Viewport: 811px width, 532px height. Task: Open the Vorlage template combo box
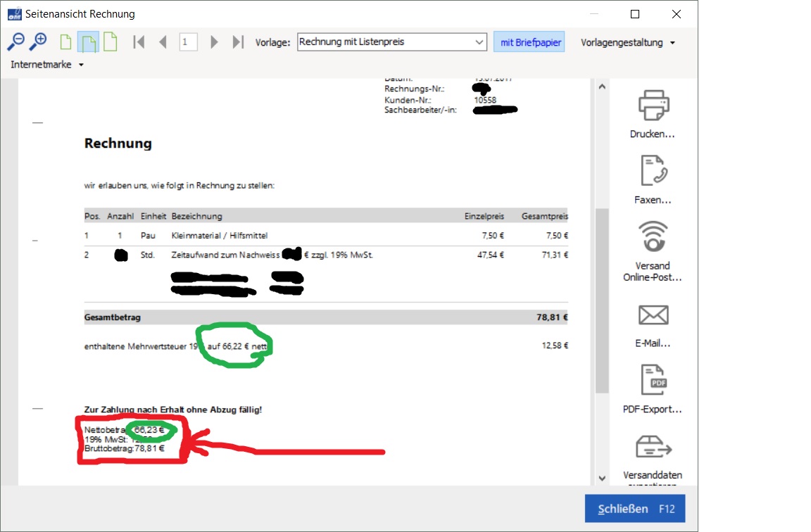pyautogui.click(x=392, y=42)
